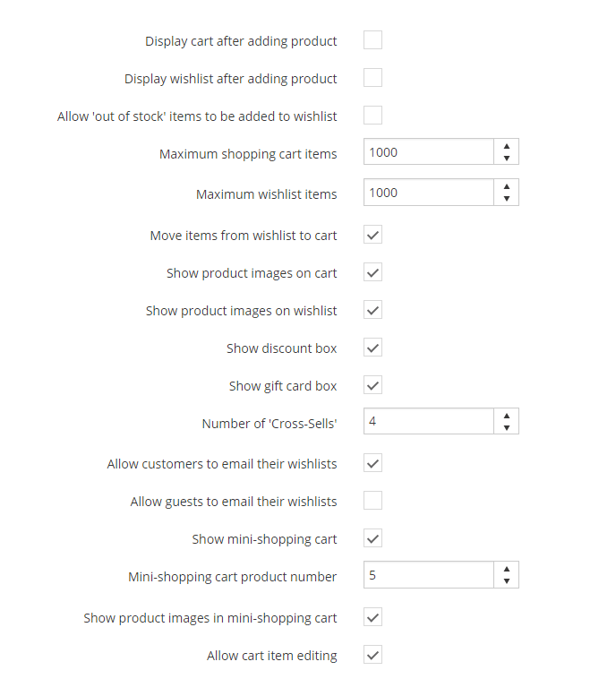Screen dimensions: 616x696
Task: Decrease Maximum shopping cart items value
Action: pyautogui.click(x=507, y=158)
